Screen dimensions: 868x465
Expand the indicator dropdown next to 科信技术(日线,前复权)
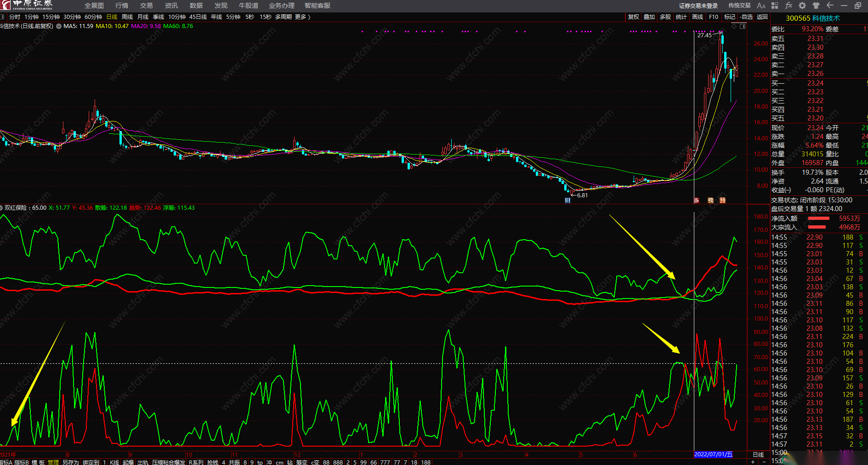pyautogui.click(x=59, y=26)
